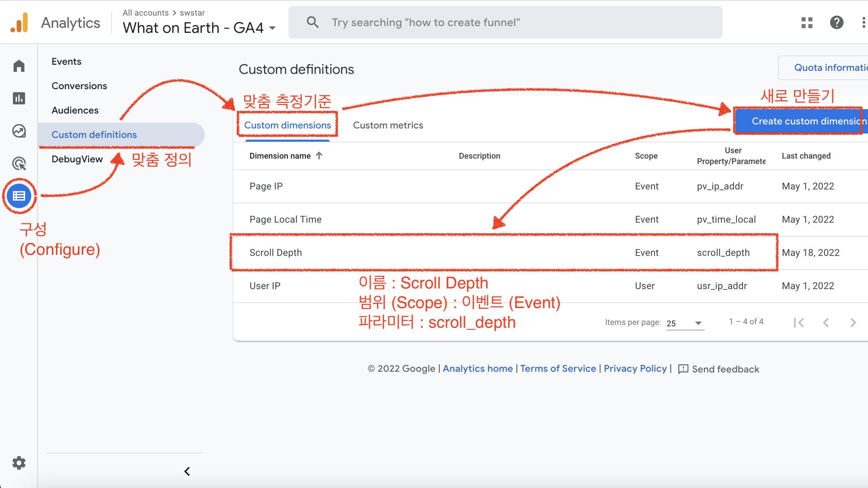Select the Reports bar-chart icon
Image resolution: width=868 pixels, height=488 pixels.
point(19,98)
